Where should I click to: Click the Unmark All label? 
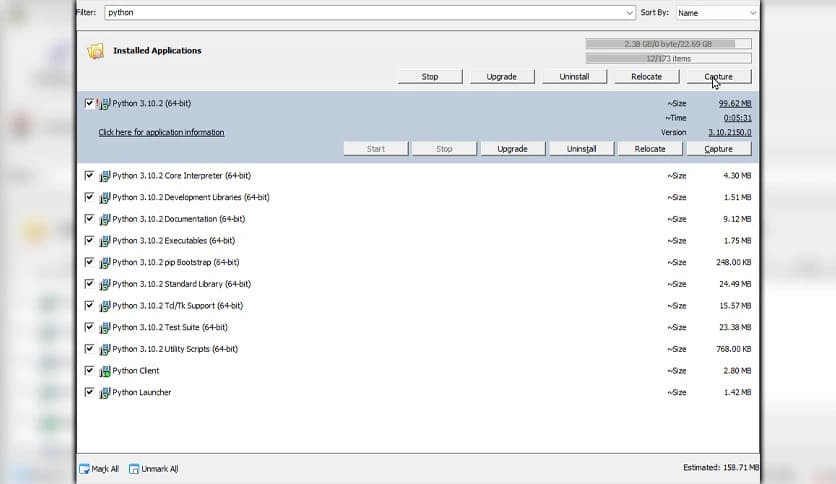click(x=159, y=469)
